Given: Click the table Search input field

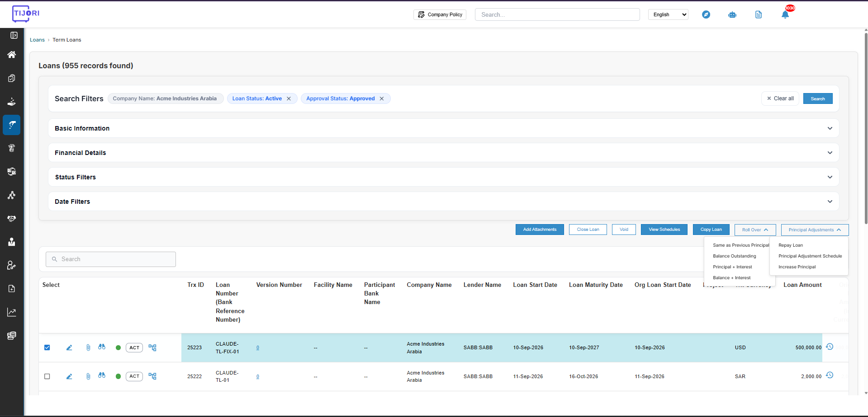Looking at the screenshot, I should point(111,259).
